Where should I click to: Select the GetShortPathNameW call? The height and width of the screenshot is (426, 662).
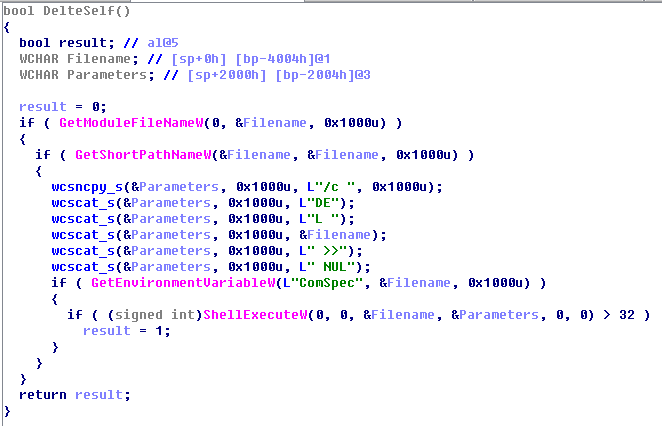(143, 155)
